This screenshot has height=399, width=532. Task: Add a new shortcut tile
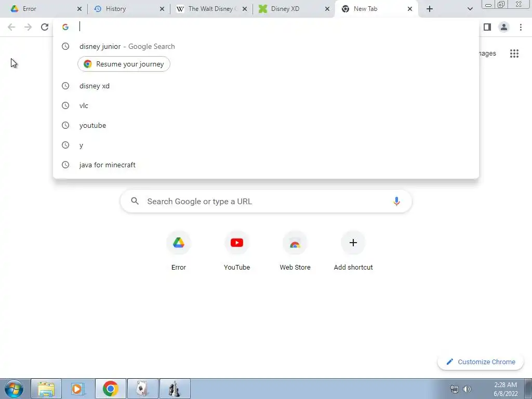click(x=353, y=251)
